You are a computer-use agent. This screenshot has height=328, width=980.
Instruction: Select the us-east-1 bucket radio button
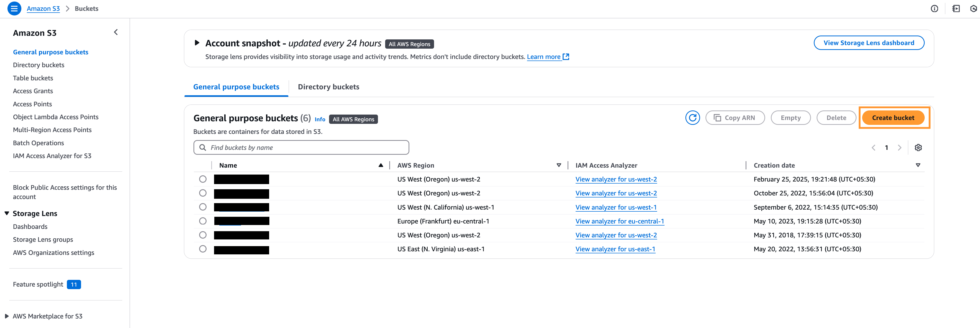[203, 249]
